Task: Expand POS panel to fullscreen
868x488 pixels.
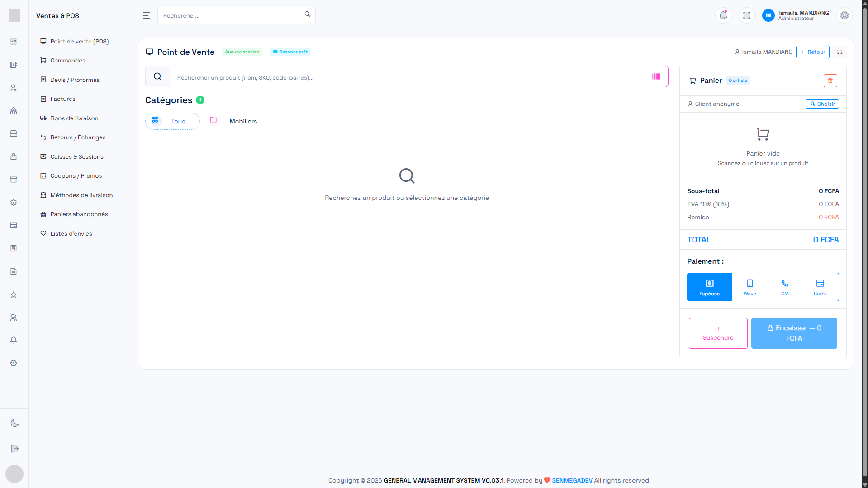Action: 840,52
